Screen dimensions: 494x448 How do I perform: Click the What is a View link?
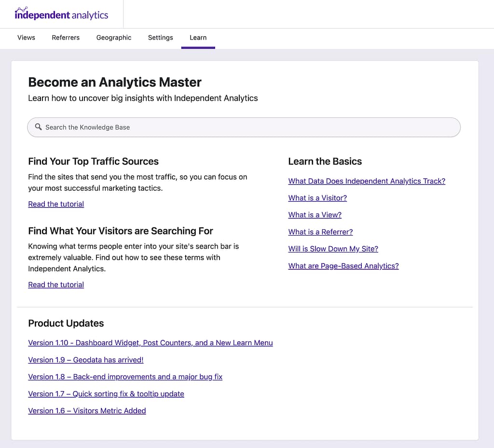point(315,215)
